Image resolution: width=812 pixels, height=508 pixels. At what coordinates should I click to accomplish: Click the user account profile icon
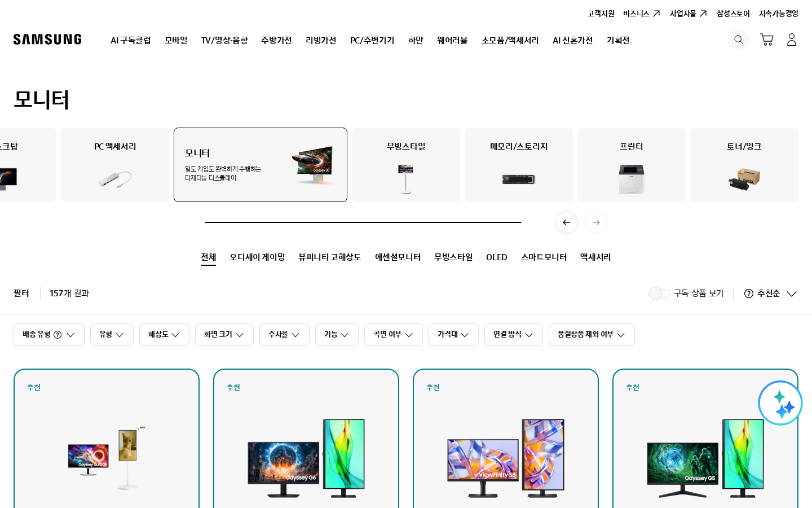click(792, 40)
